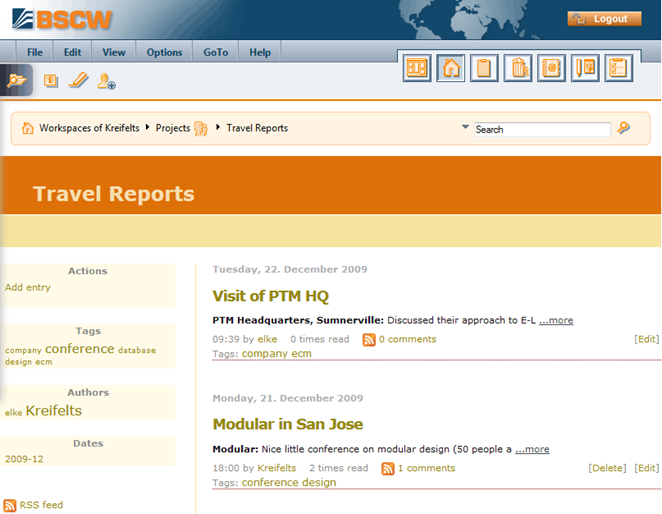Select the 2009-12 date archive

click(24, 459)
